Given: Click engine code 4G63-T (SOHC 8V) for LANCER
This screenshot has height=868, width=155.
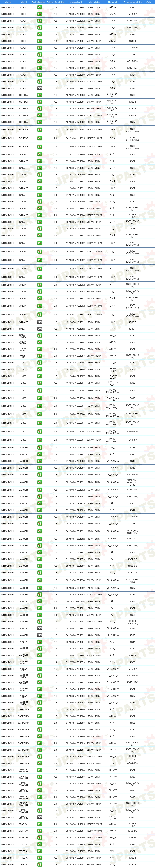Looking at the screenshot, I should [x=132, y=622].
